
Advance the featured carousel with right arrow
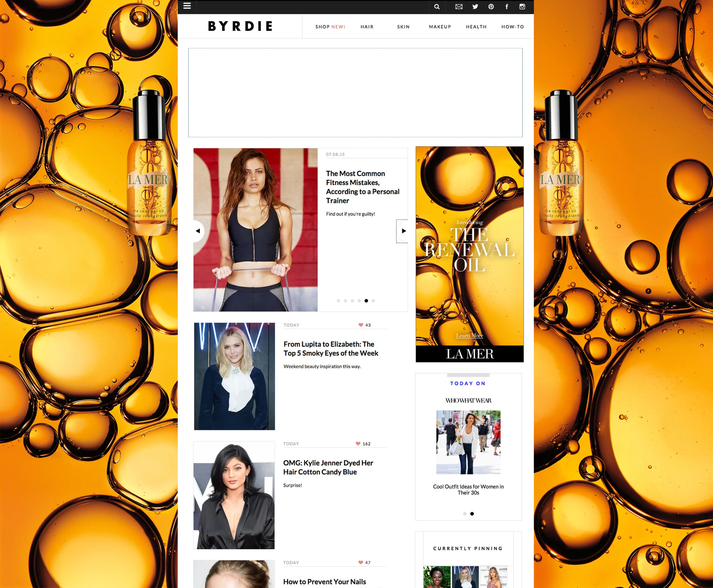click(403, 231)
